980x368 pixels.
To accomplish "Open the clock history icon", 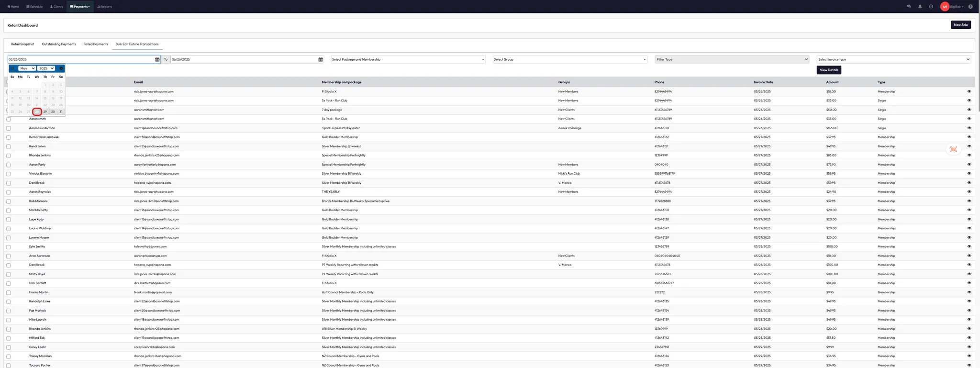I will coord(931,7).
